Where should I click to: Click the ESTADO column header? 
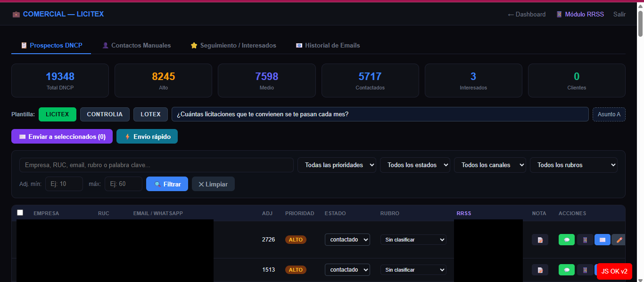(x=335, y=213)
